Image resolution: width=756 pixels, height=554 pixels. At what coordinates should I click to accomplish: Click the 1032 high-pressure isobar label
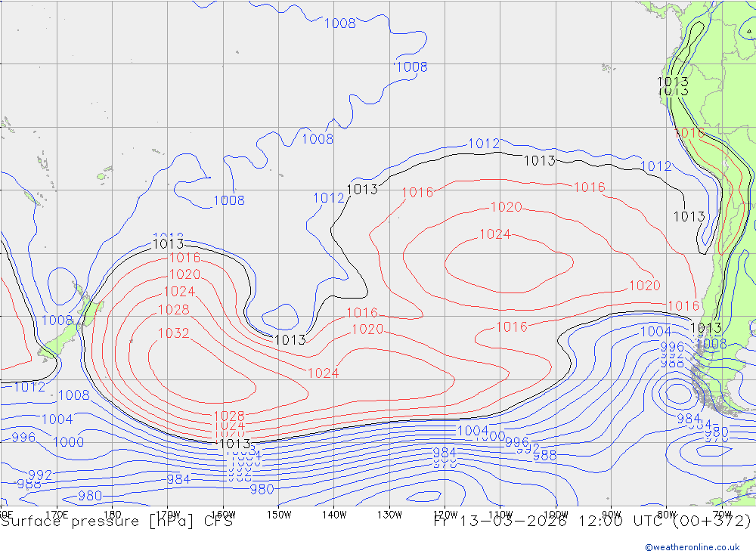[174, 333]
